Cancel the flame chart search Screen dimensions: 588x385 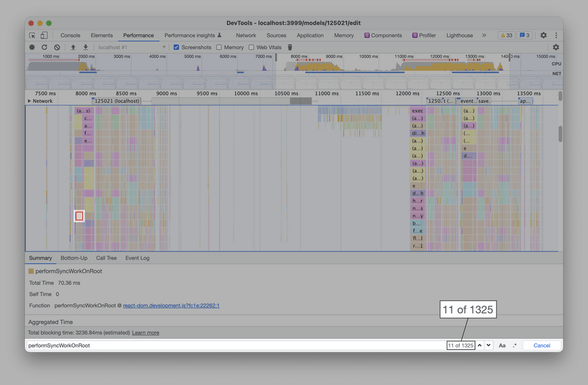pos(542,346)
